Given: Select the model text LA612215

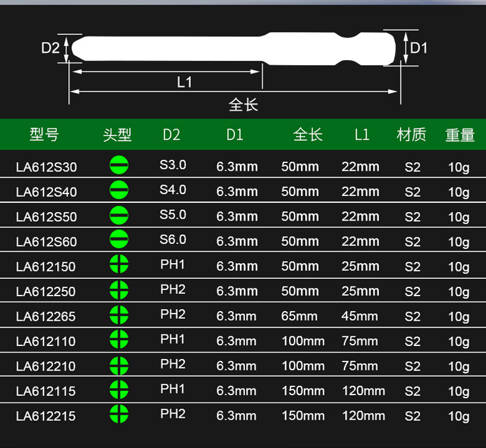Looking at the screenshot, I should 46,416.
